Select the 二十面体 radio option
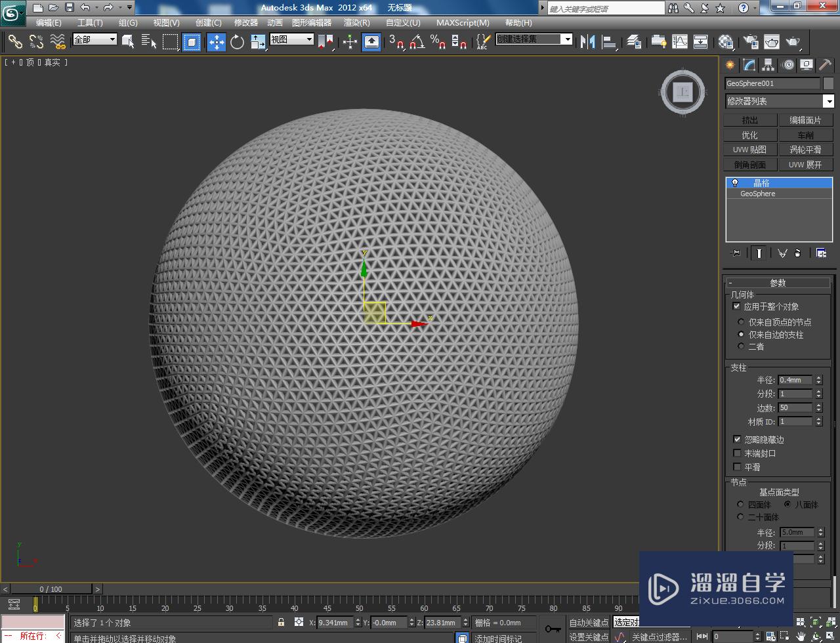Image resolution: width=840 pixels, height=643 pixels. pyautogui.click(x=741, y=517)
